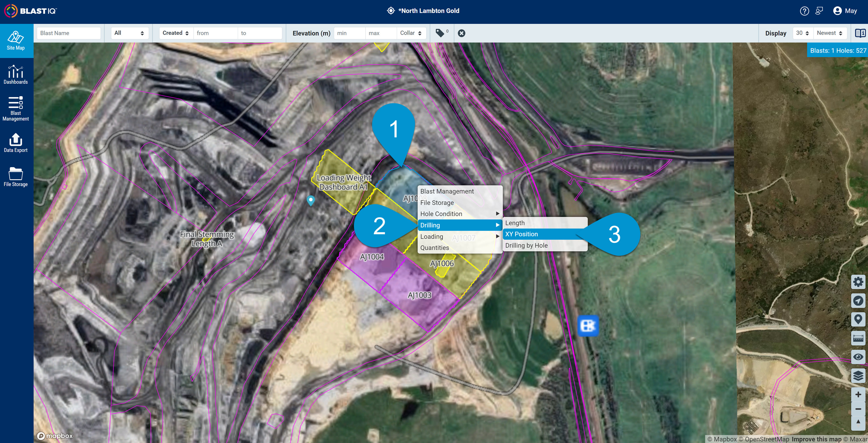Click the AJ1004 blast polygon label
This screenshot has height=443, width=868.
[372, 257]
